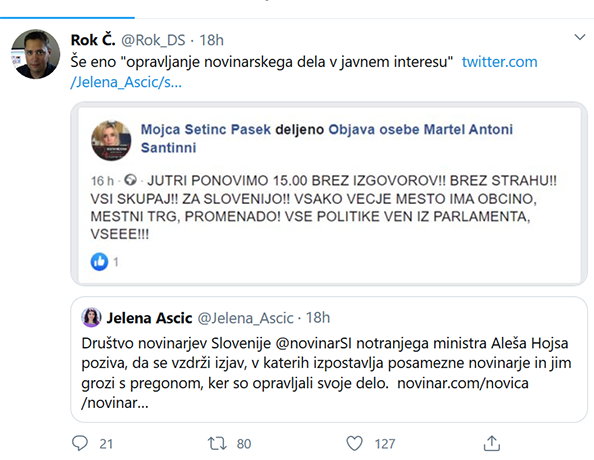Viewport: 594px width, 460px height.
Task: Open Objava osebe Martel Antoni Santinni link
Action: (327, 138)
